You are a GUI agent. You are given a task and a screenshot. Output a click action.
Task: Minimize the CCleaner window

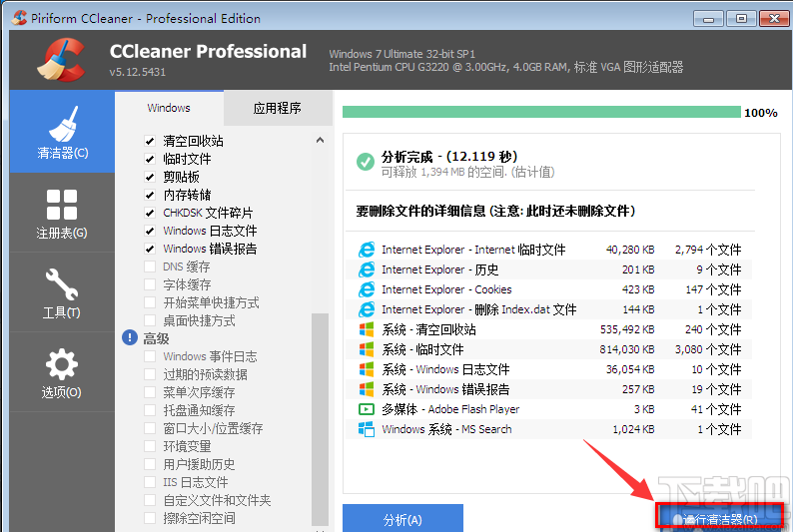(708, 19)
